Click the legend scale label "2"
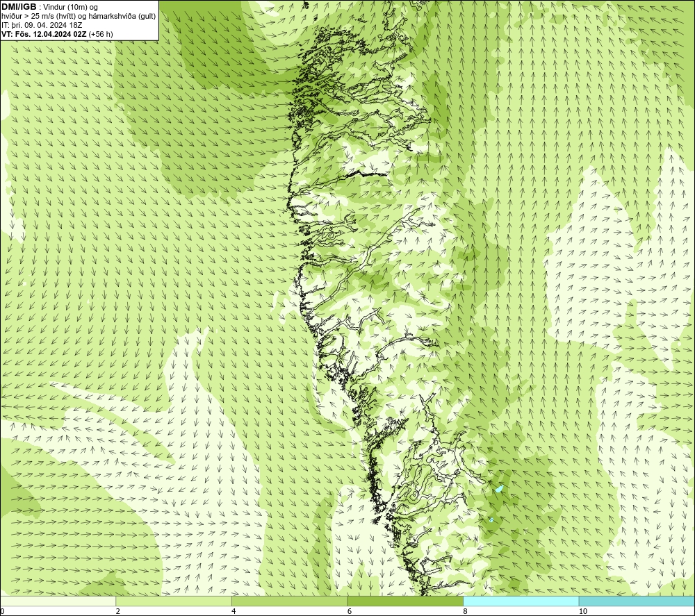The height and width of the screenshot is (616, 695). click(118, 612)
